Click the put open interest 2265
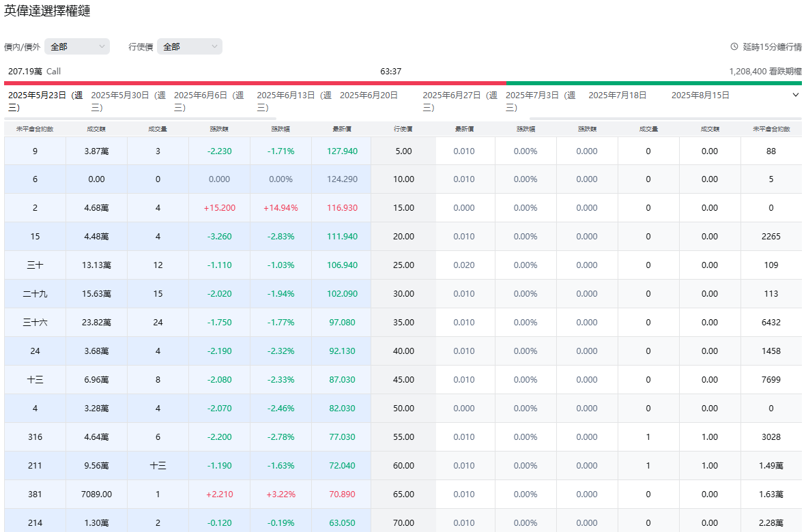Screen dimensions: 806x532 tap(771, 237)
